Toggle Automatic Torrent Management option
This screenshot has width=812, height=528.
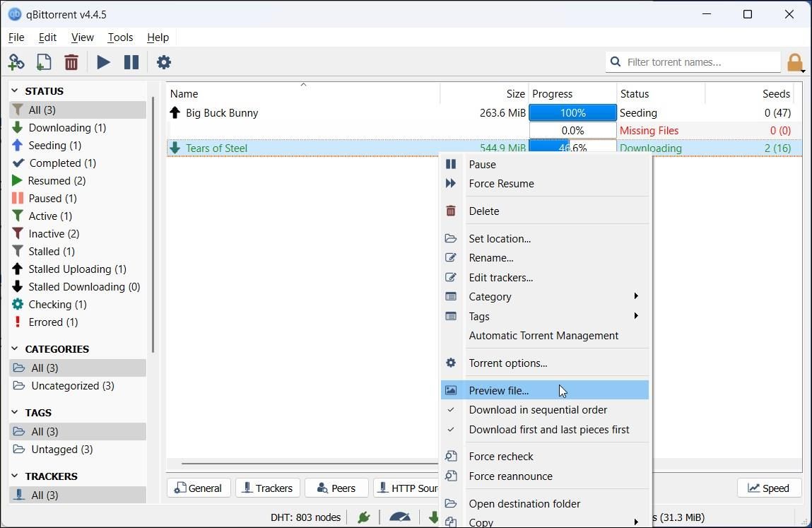(543, 336)
